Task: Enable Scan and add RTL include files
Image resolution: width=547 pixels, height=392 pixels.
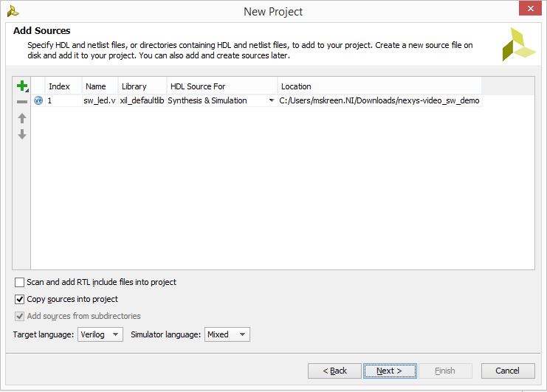Action: 20,282
